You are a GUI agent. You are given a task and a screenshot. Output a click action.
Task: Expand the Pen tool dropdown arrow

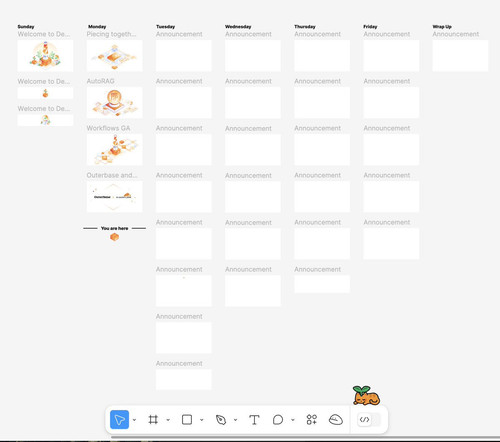[x=235, y=420]
